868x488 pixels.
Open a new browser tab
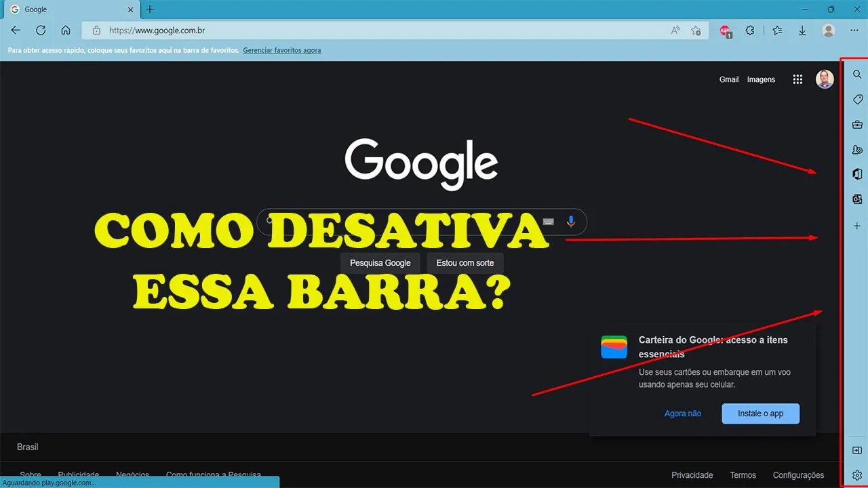coord(150,9)
